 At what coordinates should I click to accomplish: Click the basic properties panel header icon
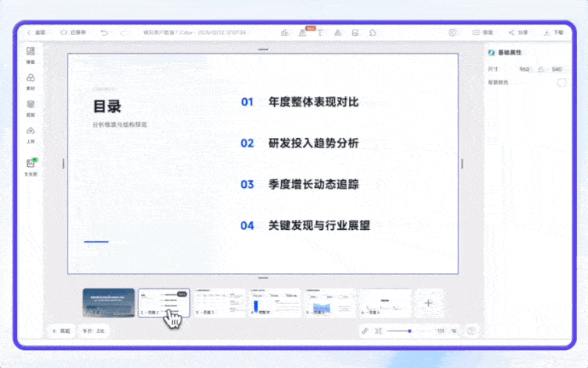pyautogui.click(x=491, y=52)
